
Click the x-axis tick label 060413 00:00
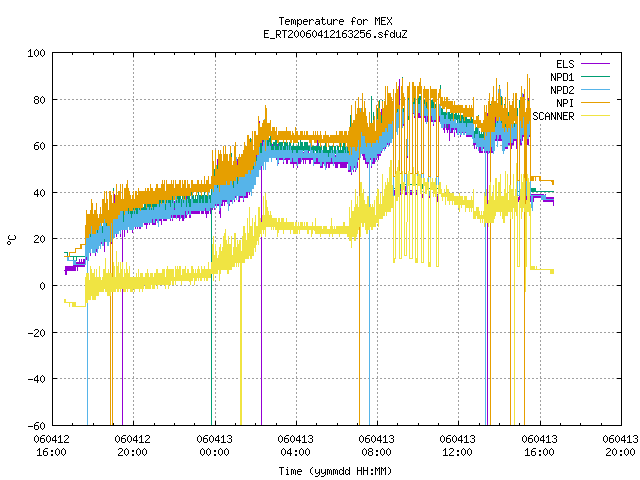214,446
